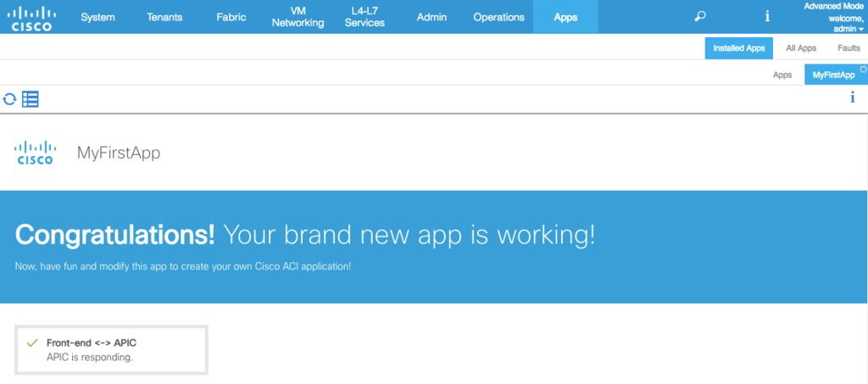Click the Cisco logo beside MyFirstApp title

35,153
